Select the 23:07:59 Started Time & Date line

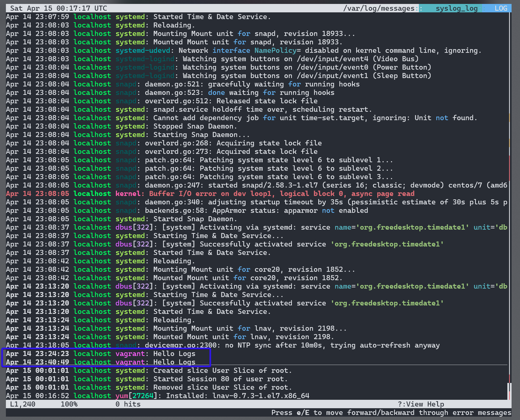138,17
